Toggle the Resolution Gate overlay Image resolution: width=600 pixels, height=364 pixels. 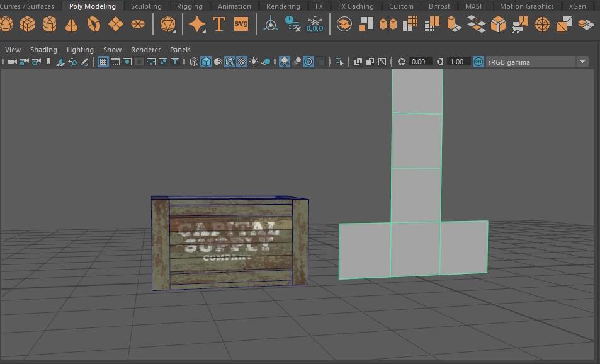coord(127,62)
